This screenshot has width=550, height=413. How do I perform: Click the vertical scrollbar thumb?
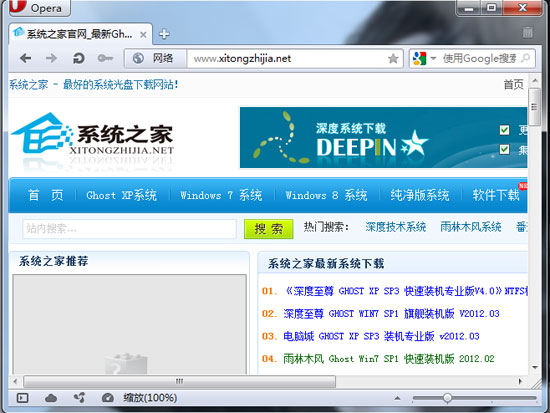(535, 107)
